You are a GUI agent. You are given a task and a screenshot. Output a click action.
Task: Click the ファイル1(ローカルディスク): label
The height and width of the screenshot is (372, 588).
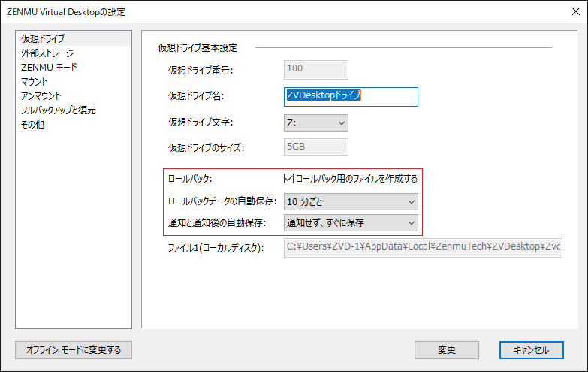[216, 248]
